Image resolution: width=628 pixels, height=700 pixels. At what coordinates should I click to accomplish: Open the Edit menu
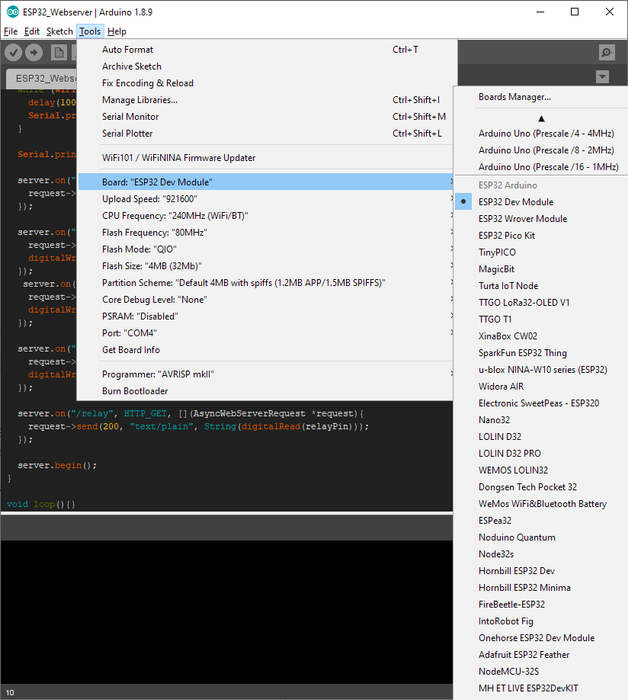(x=32, y=31)
